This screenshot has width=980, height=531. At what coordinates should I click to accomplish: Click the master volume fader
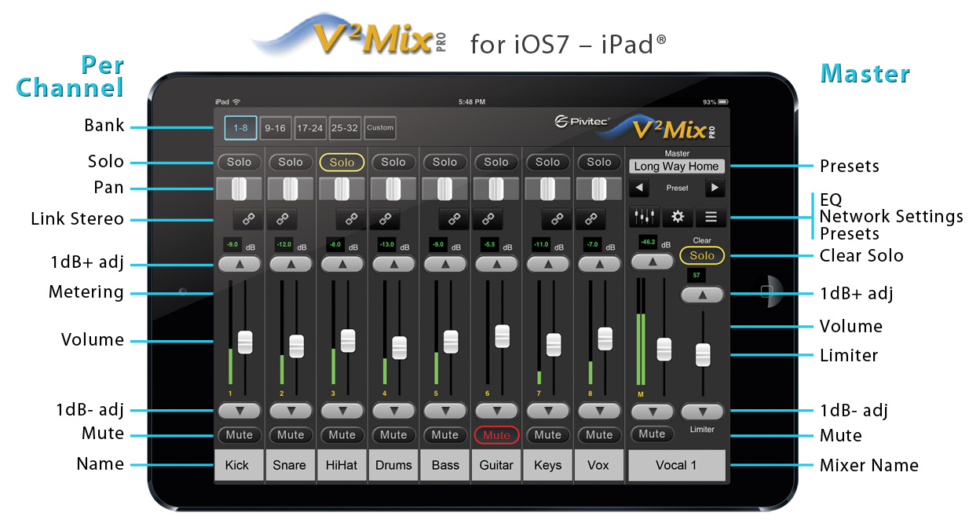[664, 349]
